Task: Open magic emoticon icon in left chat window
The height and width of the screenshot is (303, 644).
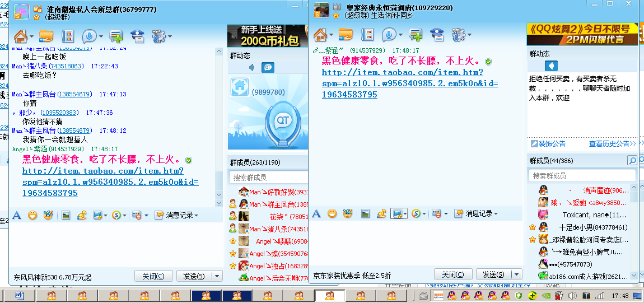Action: tap(48, 215)
